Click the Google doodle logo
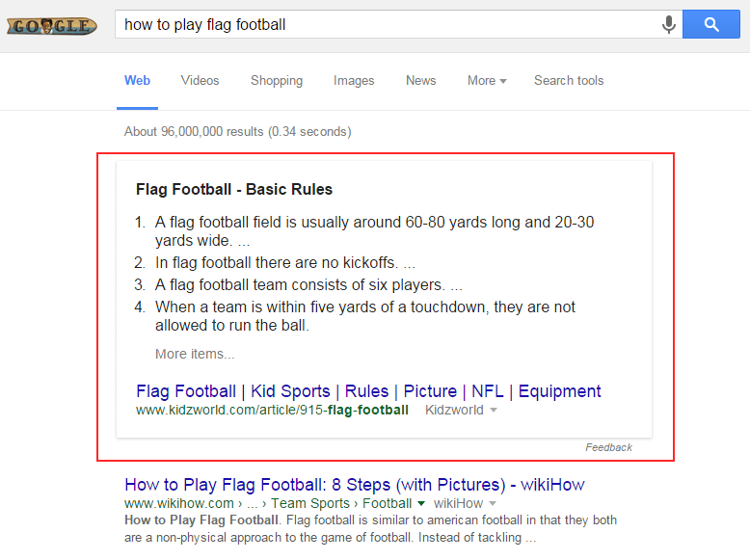Screen dimensions: 750x560 52,25
